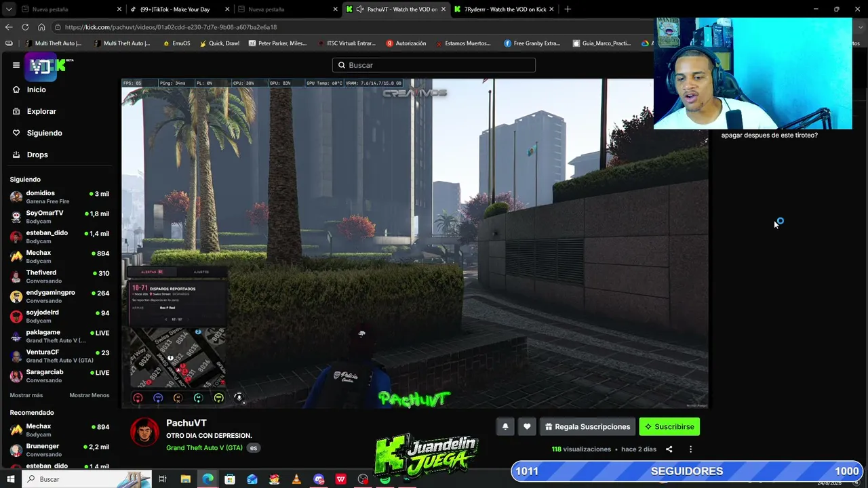The width and height of the screenshot is (868, 488).
Task: Click the PachuVT video player
Action: point(415,244)
